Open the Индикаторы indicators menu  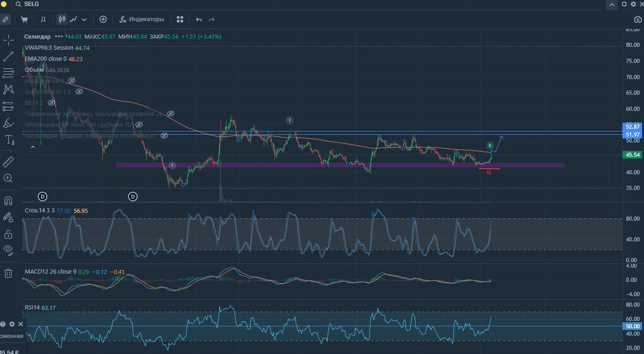click(x=142, y=19)
